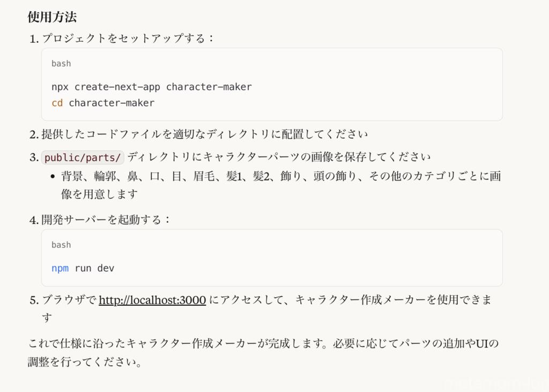Click the cd character-maker command line
The height and width of the screenshot is (392, 549).
[x=103, y=103]
